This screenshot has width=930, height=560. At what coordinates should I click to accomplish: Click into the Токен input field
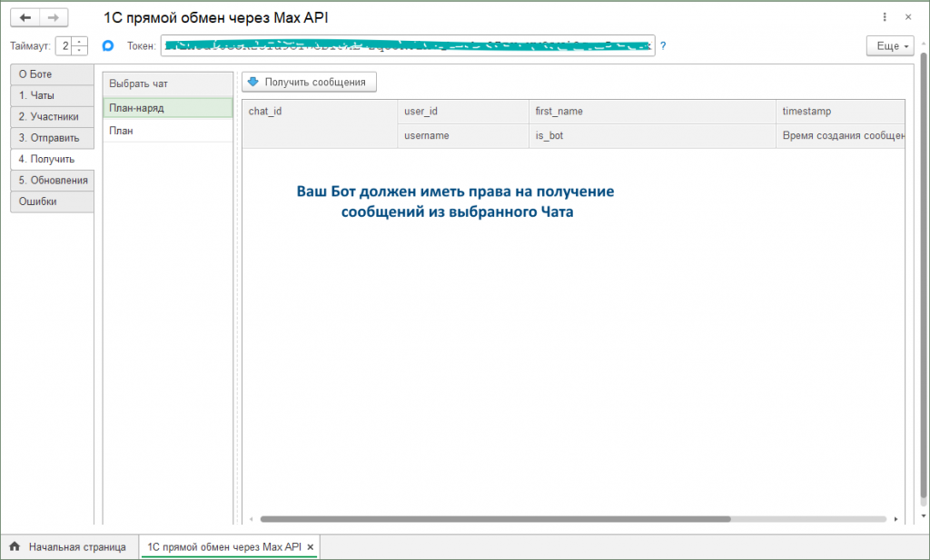408,45
